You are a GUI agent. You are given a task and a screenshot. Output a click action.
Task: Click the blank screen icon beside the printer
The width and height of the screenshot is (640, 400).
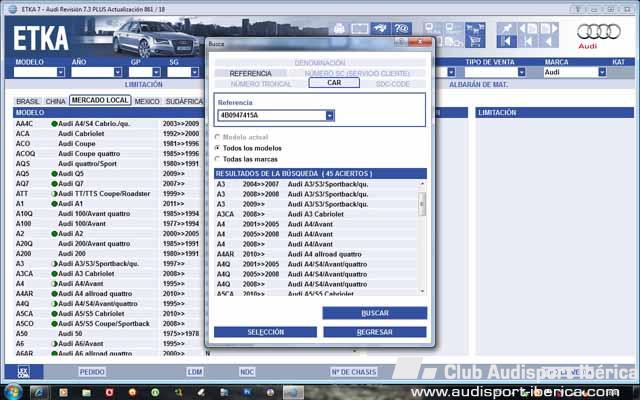(x=360, y=29)
